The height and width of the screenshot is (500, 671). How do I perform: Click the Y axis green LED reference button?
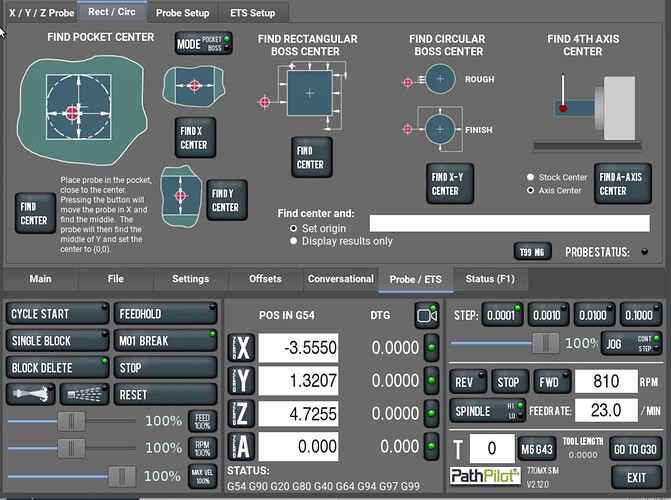pos(432,381)
